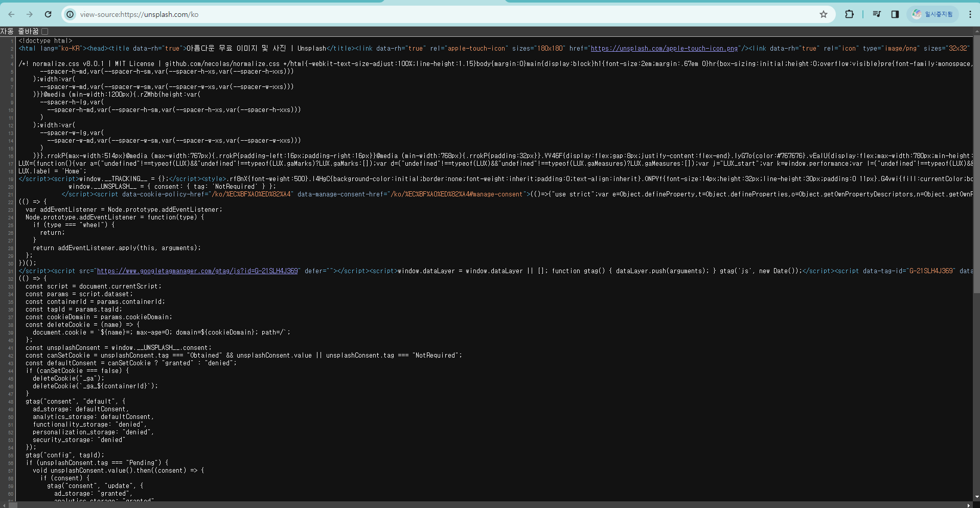Go forward to the next page
Viewport: 980px width, 508px height.
click(x=30, y=14)
